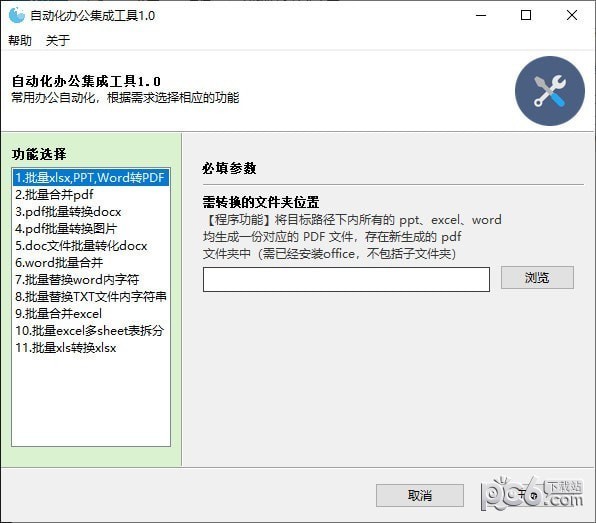
Task: Click the 浏览 browse button
Action: pos(537,277)
